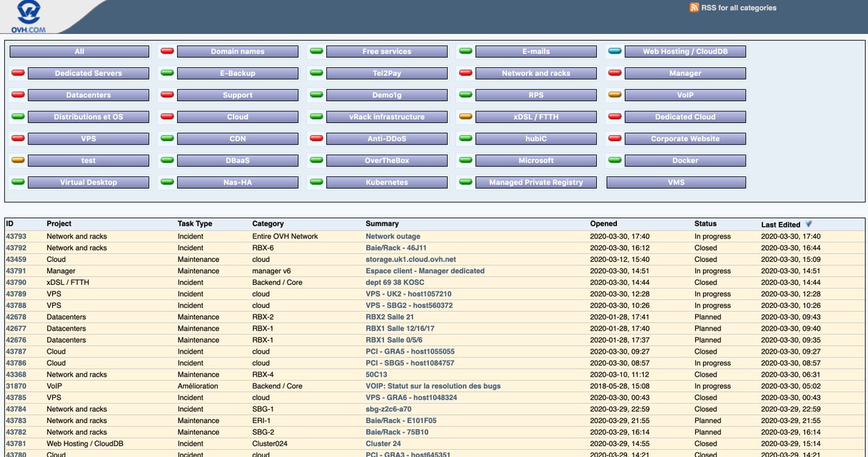Click orange status pill beside xDSL / FTTH

click(465, 116)
